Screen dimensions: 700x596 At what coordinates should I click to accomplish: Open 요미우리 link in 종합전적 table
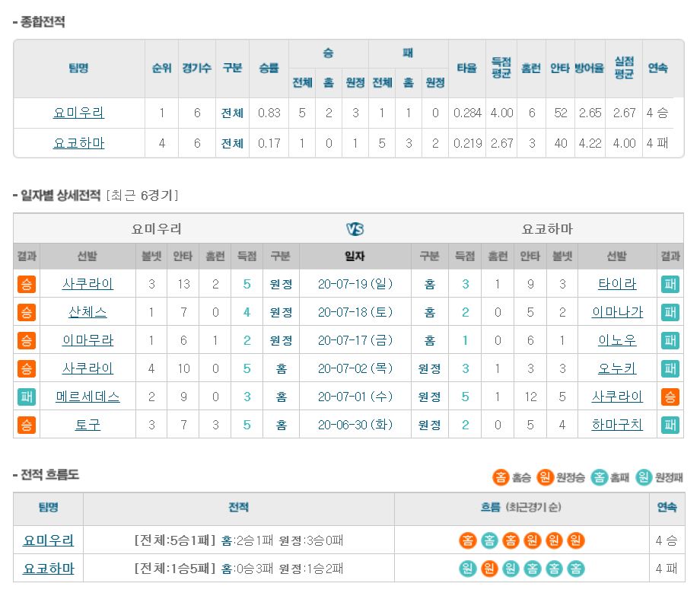tap(78, 113)
